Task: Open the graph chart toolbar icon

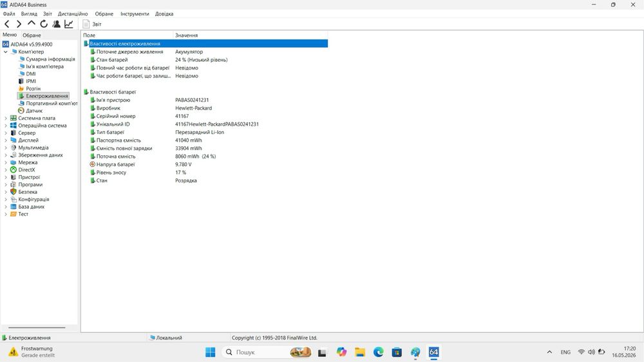Action: (69, 24)
